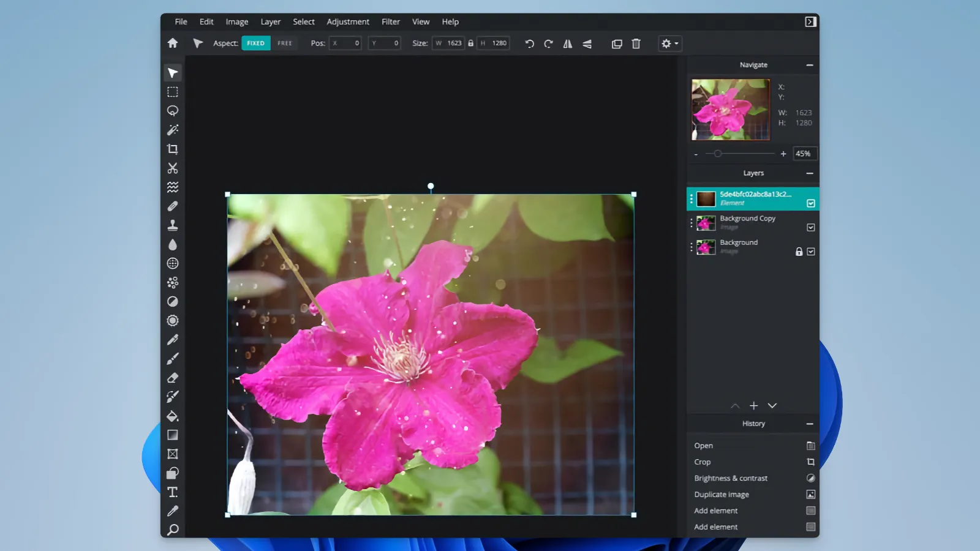Select the Crop tool in the toolbar
The image size is (980, 551).
click(x=173, y=149)
